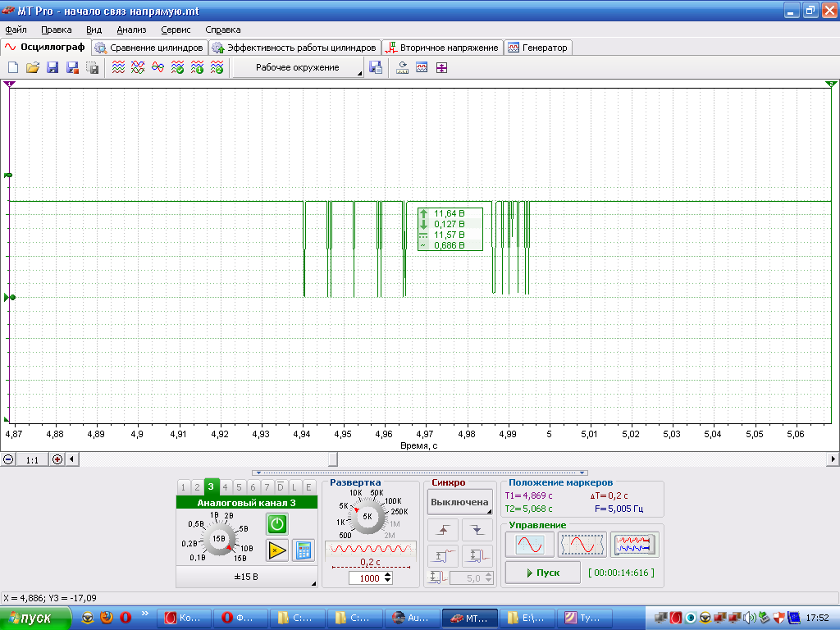The width and height of the screenshot is (840, 630).
Task: Open the ±15 В range dropdown
Action: pos(246,577)
